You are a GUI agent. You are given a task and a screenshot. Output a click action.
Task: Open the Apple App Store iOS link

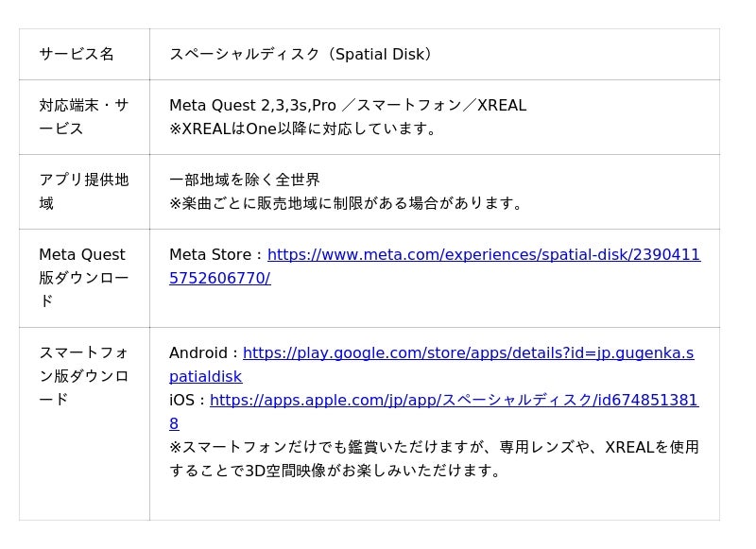point(454,401)
